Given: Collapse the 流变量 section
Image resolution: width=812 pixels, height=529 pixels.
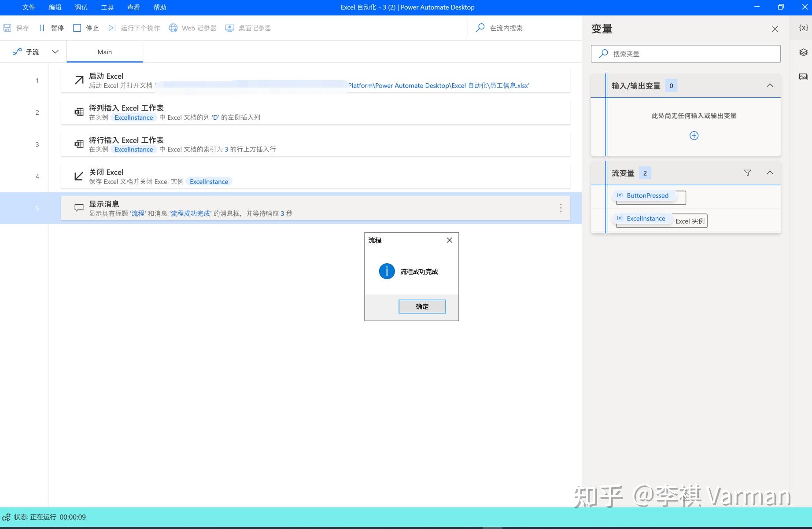Looking at the screenshot, I should tap(770, 173).
